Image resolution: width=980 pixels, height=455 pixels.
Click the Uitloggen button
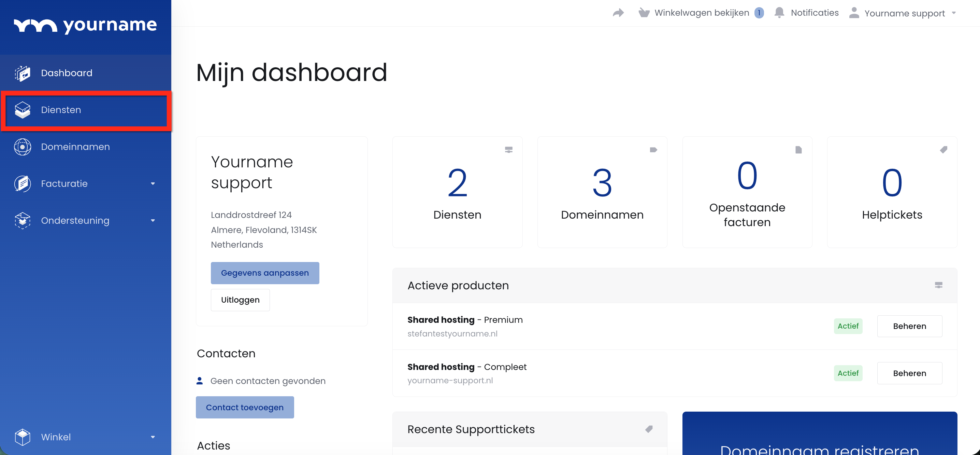[240, 300]
